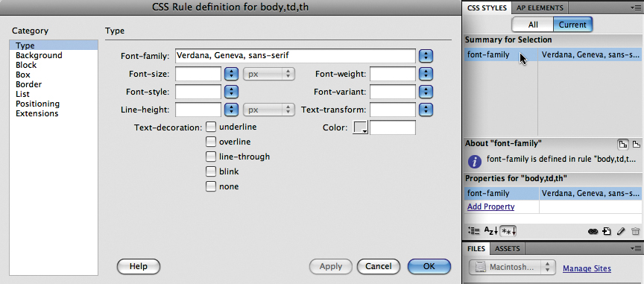Enable the underline text-decoration checkbox
Screen dimensions: 644x284
point(211,127)
